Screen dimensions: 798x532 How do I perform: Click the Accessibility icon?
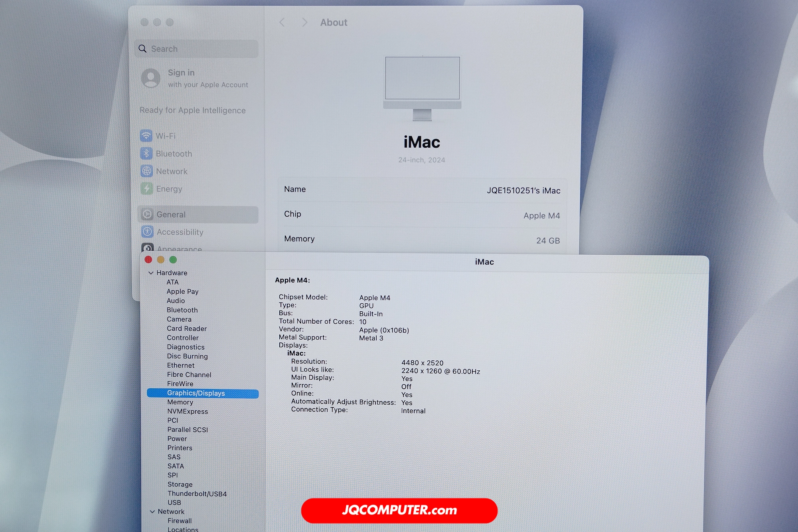pos(147,232)
